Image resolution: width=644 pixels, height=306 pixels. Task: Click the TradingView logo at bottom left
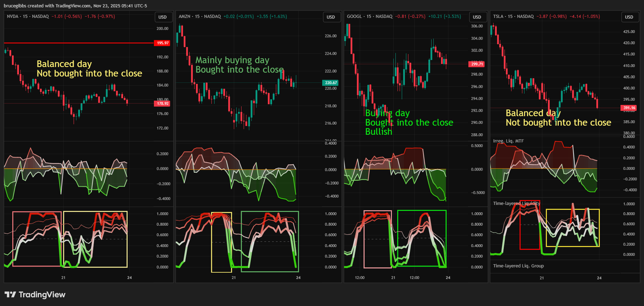[35, 294]
